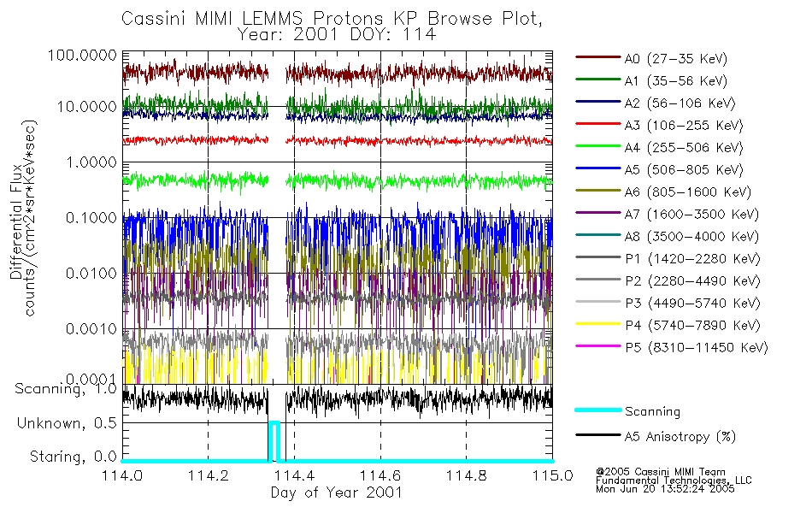Click the plot title Cassini MIMI LEMMS Protons
This screenshot has width=812, height=513.
click(x=332, y=19)
